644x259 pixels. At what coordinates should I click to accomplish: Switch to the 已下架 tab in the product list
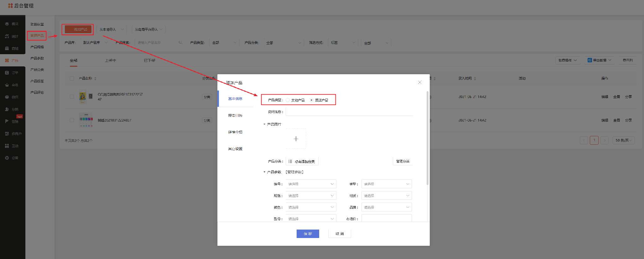[x=149, y=60]
